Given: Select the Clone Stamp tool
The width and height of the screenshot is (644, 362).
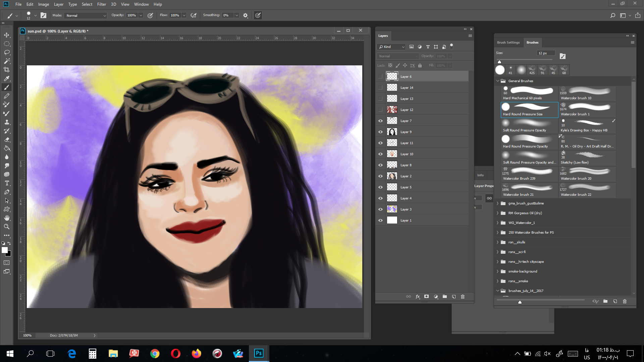Looking at the screenshot, I should click(x=7, y=122).
